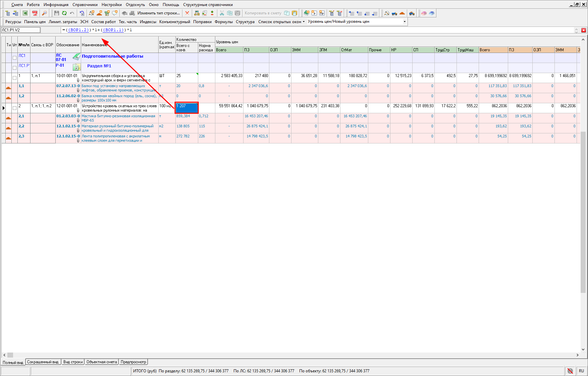
Task: Expand the Уровень цен dropdown arrow
Action: point(405,21)
